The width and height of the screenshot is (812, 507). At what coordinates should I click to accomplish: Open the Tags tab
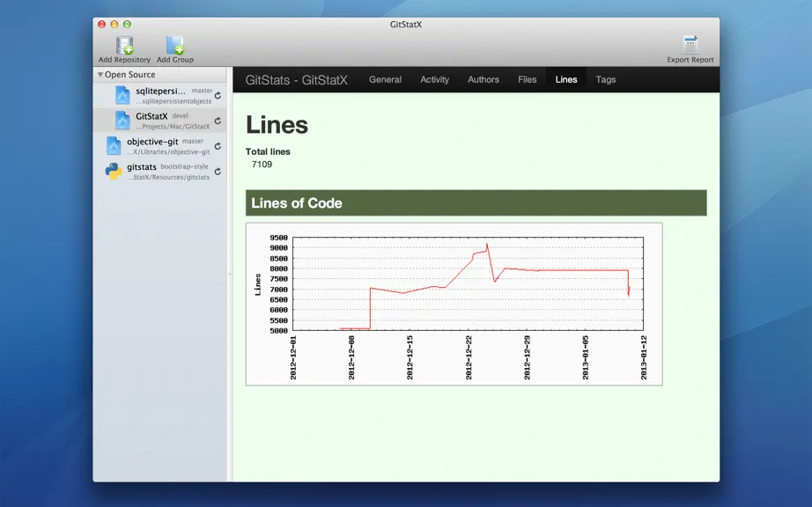pos(605,80)
